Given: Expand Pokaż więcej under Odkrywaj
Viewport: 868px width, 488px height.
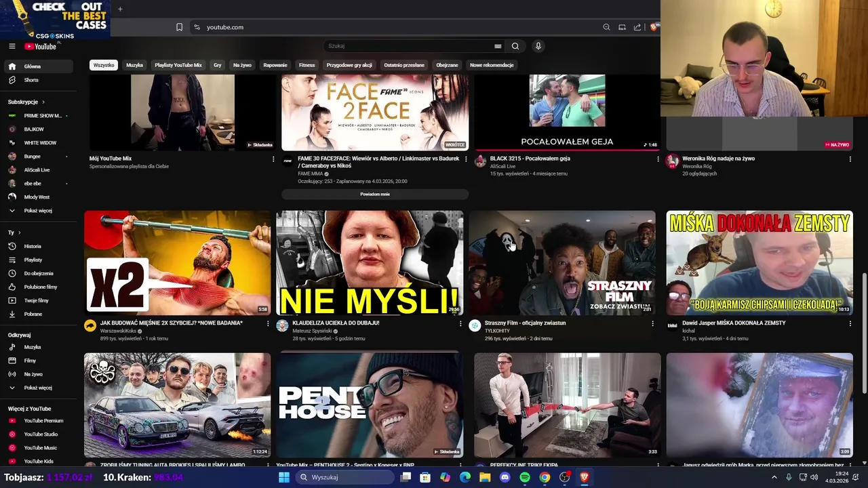Looking at the screenshot, I should [38, 388].
